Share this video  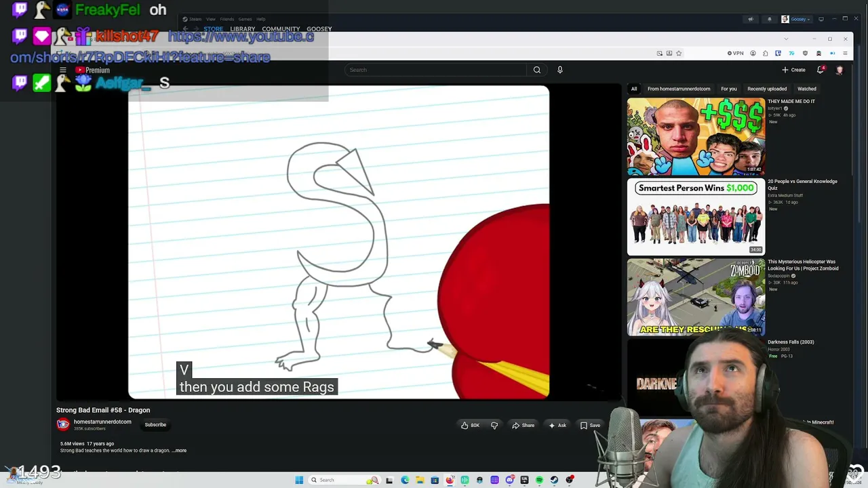523,425
